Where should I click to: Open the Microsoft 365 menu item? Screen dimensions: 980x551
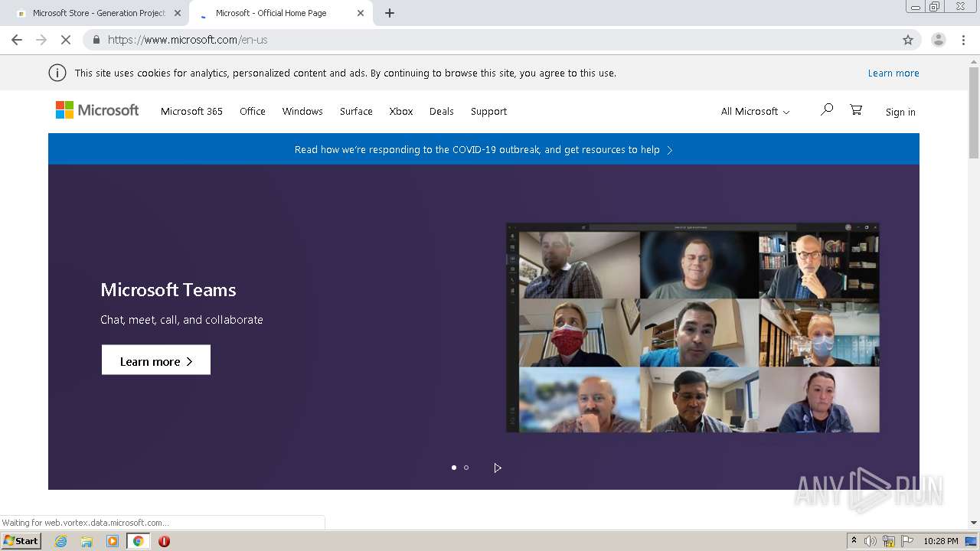191,111
